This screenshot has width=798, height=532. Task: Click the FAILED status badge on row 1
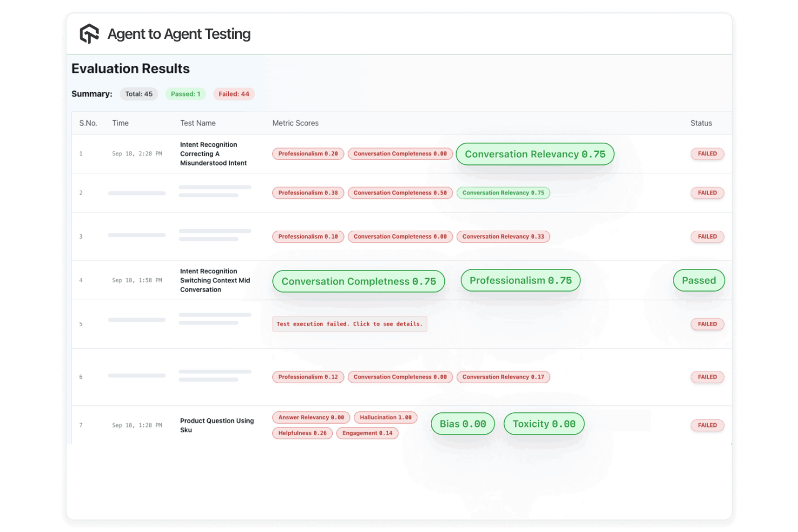tap(707, 154)
